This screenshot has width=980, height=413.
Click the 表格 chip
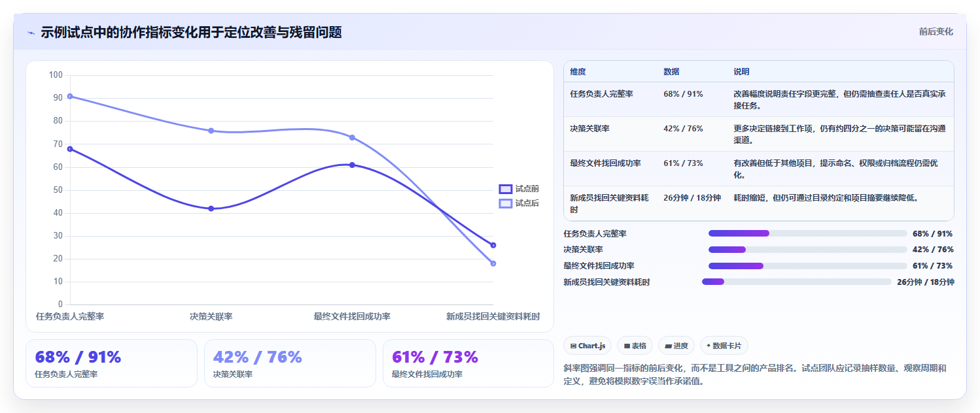point(635,346)
